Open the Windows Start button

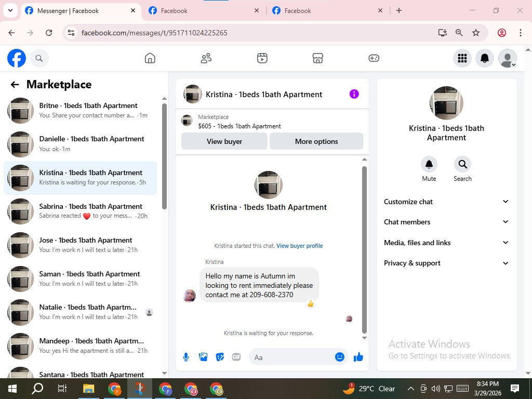point(12,389)
